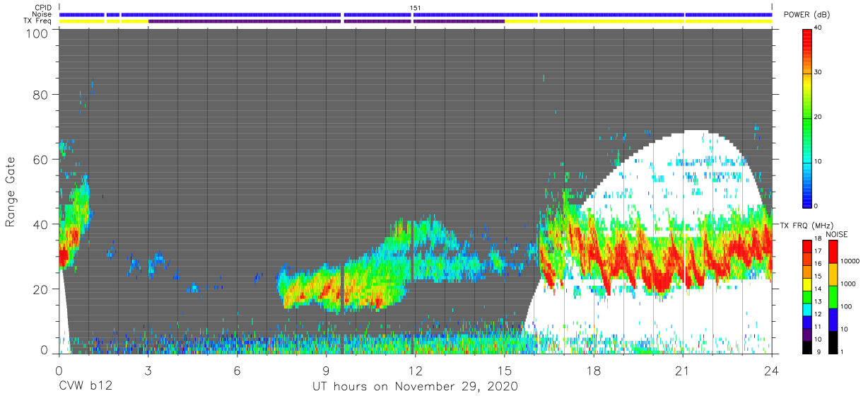
Task: Click the 10000 label on NOISE scale
Action: (x=850, y=262)
